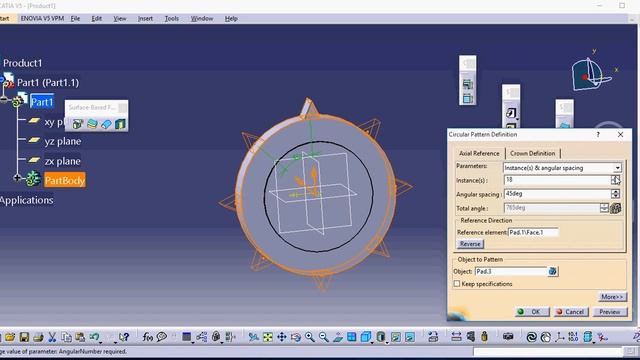Screen dimensions: 640x360
Task: Open the ENOVIA V5 VPM menu
Action: [42, 19]
